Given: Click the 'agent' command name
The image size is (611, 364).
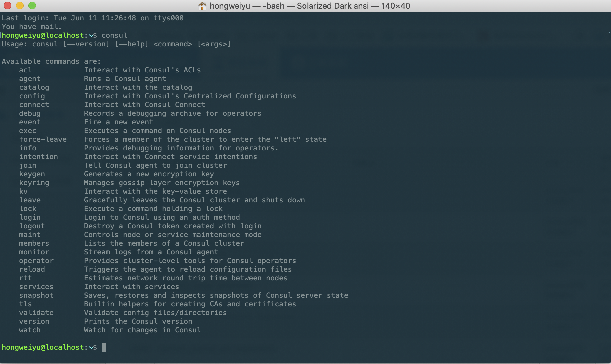Looking at the screenshot, I should tap(30, 79).
